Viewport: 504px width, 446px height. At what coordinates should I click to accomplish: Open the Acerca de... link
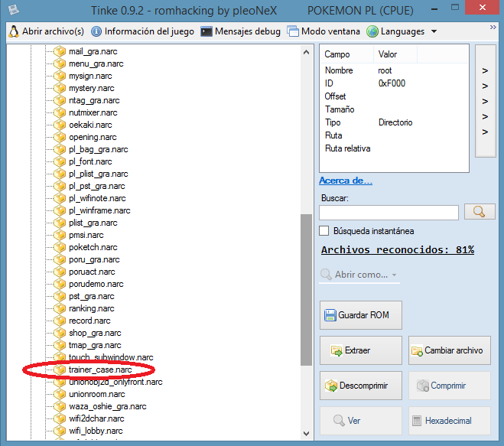pyautogui.click(x=345, y=181)
